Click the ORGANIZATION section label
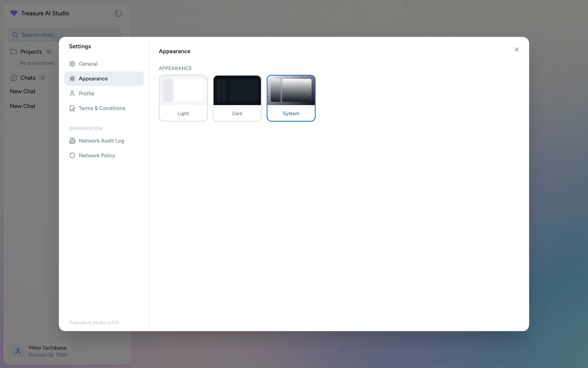This screenshot has width=588, height=368. [86, 128]
